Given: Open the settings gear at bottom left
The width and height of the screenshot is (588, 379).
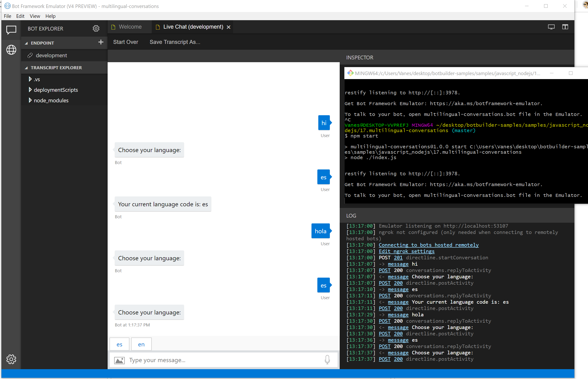Looking at the screenshot, I should pos(11,359).
